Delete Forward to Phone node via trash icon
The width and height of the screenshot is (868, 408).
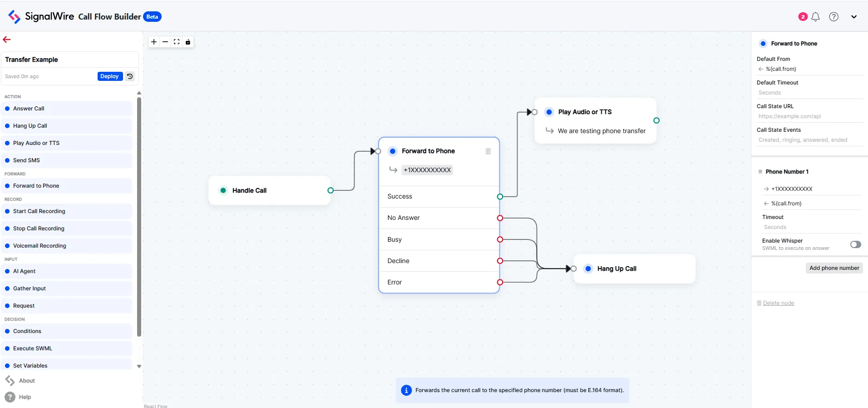point(488,151)
